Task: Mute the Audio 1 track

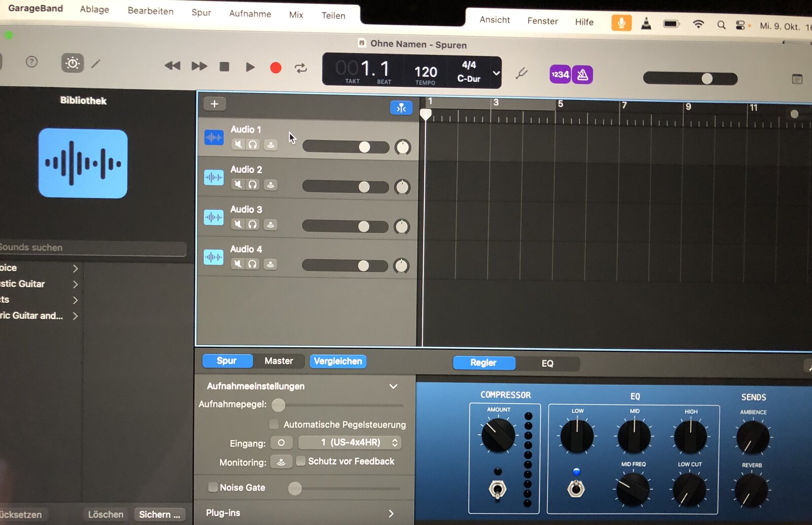Action: pos(238,145)
